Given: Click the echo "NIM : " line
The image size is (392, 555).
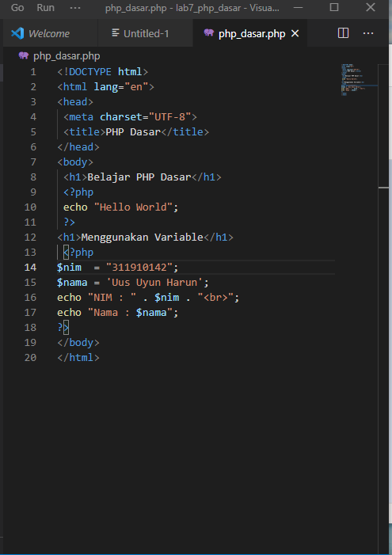Looking at the screenshot, I should coord(148,298).
